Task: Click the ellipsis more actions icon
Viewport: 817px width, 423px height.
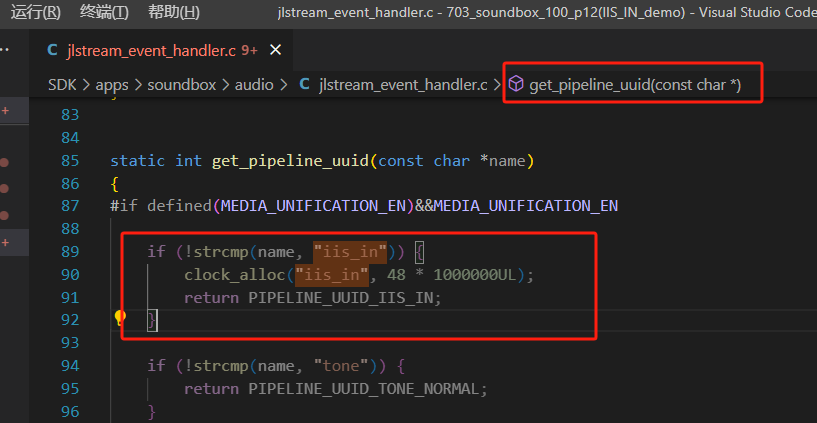Action: coord(5,50)
